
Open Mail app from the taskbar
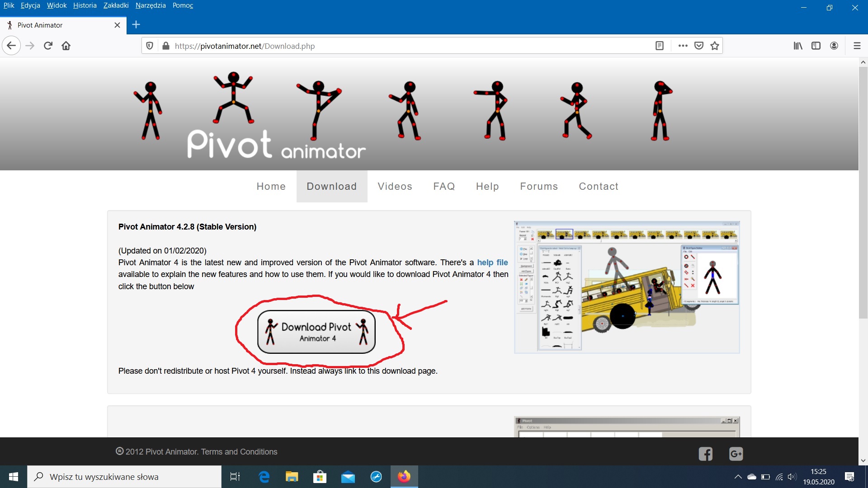(348, 477)
